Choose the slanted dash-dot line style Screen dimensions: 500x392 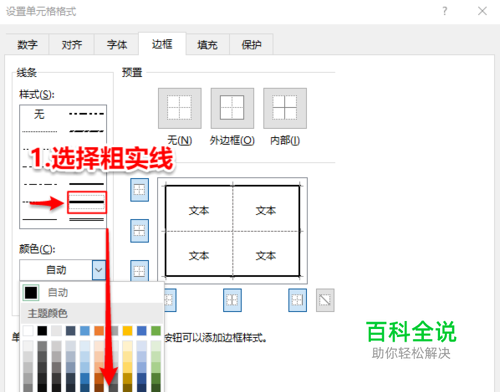87,131
